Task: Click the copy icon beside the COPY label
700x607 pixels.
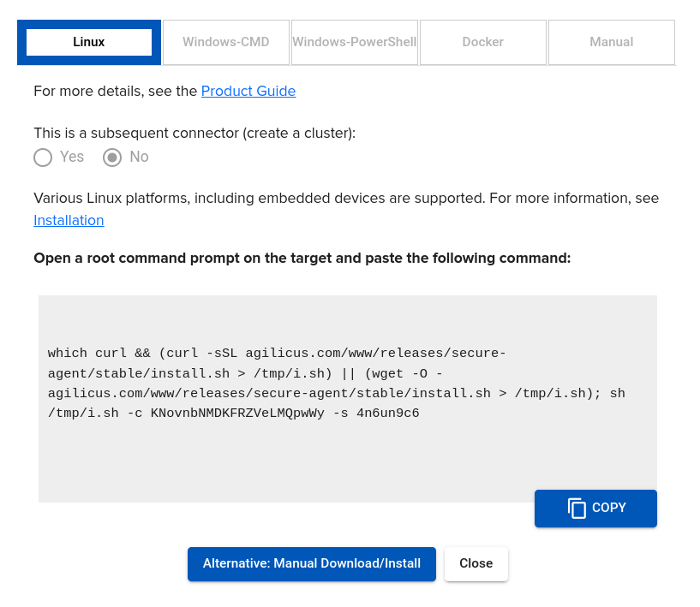Action: point(577,509)
